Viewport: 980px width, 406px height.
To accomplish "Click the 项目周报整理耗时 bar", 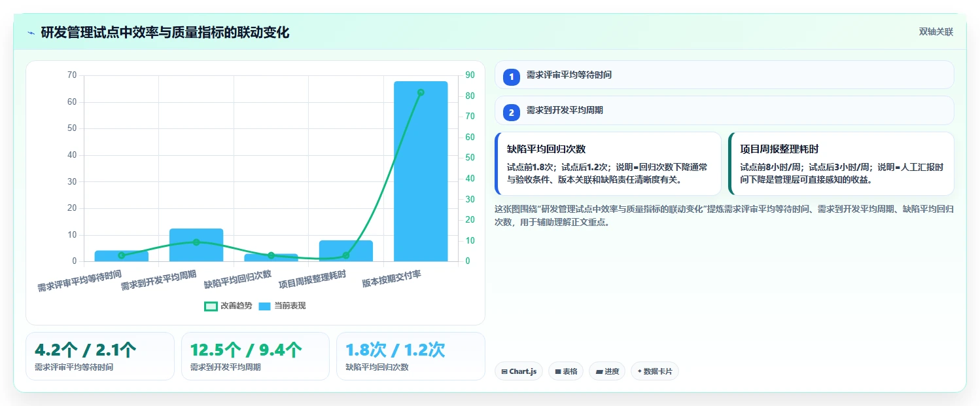I will point(346,251).
